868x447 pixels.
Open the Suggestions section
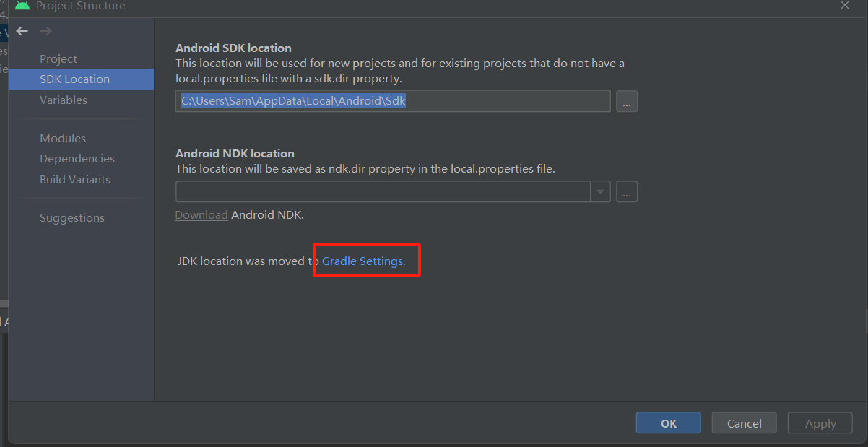click(72, 217)
